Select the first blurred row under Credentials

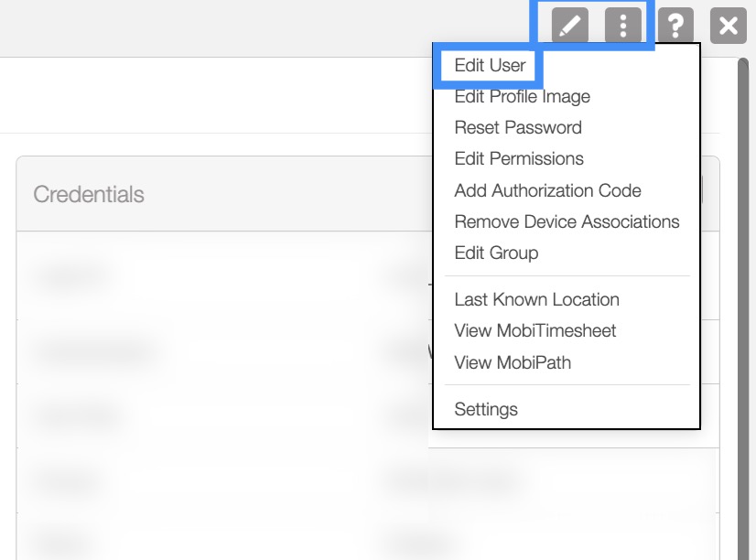pyautogui.click(x=220, y=275)
